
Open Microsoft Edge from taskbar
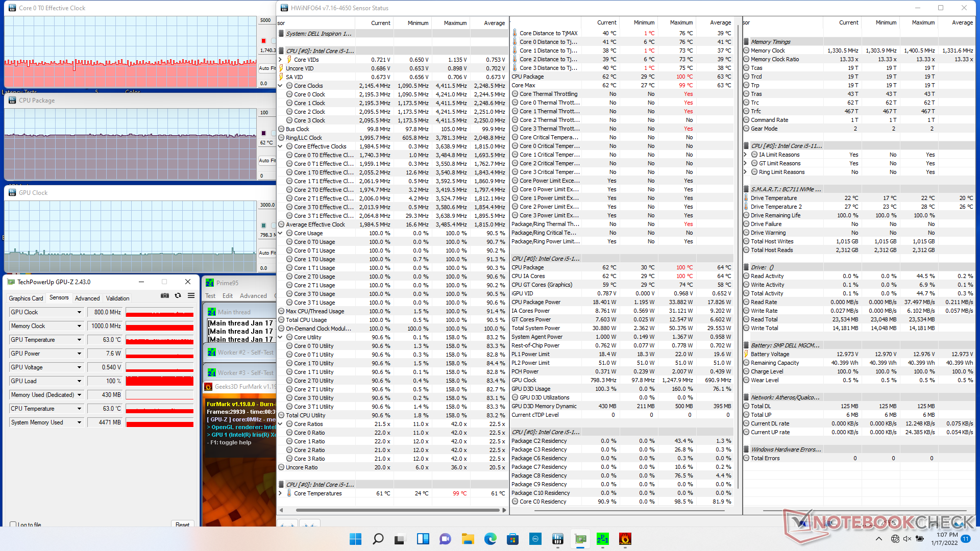coord(490,539)
